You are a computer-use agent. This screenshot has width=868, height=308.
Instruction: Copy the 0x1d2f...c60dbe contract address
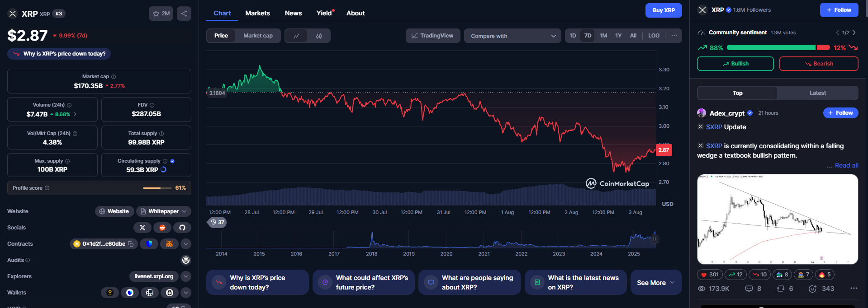pyautogui.click(x=131, y=244)
